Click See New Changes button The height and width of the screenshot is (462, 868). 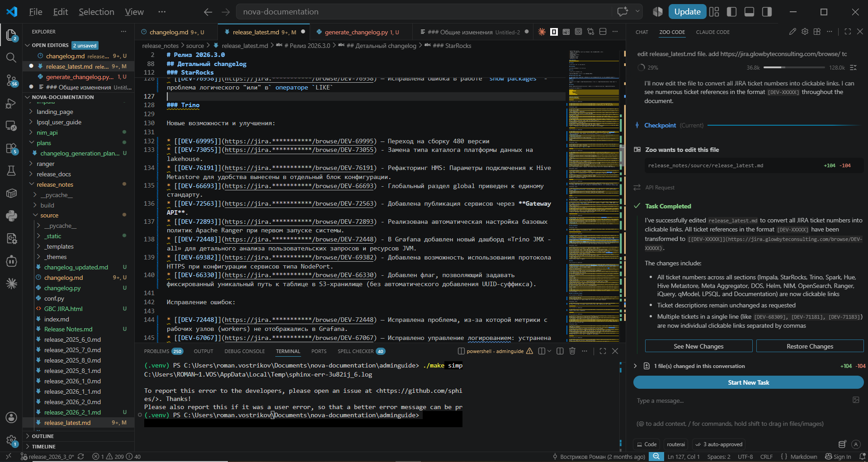click(x=698, y=346)
